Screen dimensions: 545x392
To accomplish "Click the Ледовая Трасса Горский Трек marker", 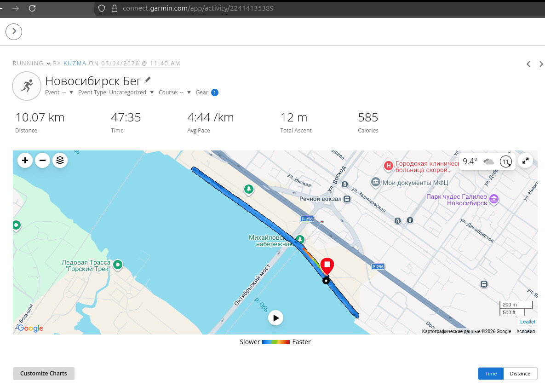I will click(118, 265).
